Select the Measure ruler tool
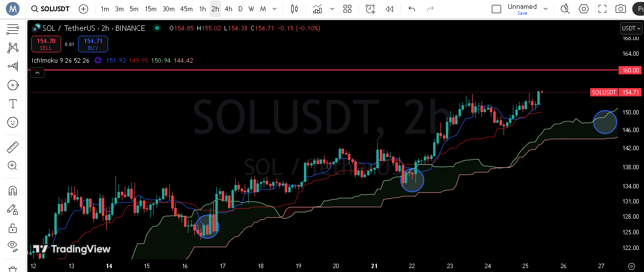Viewport: 644px width, 272px height. pyautogui.click(x=13, y=147)
